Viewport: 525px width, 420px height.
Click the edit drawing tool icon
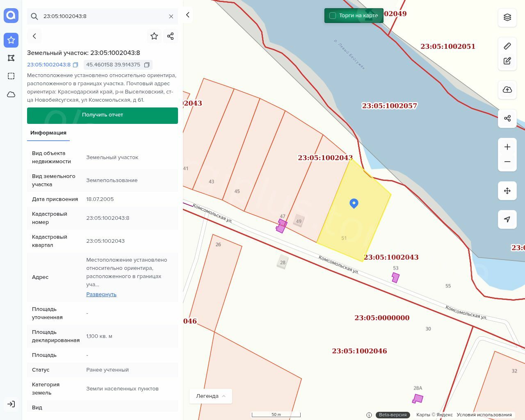click(x=507, y=61)
